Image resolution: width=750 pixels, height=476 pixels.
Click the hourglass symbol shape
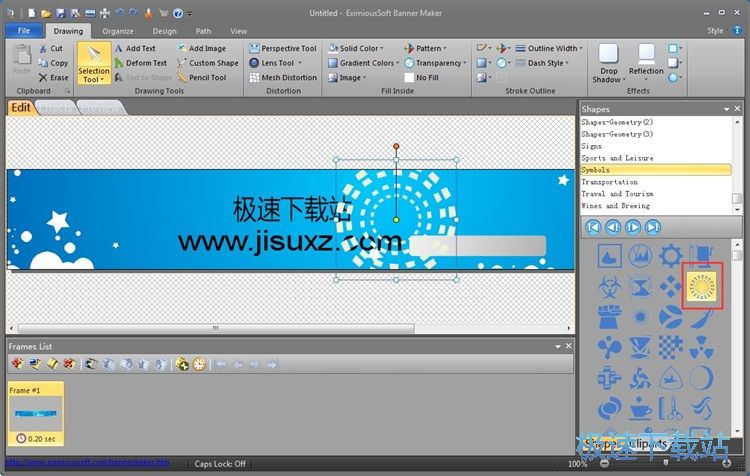pyautogui.click(x=640, y=286)
